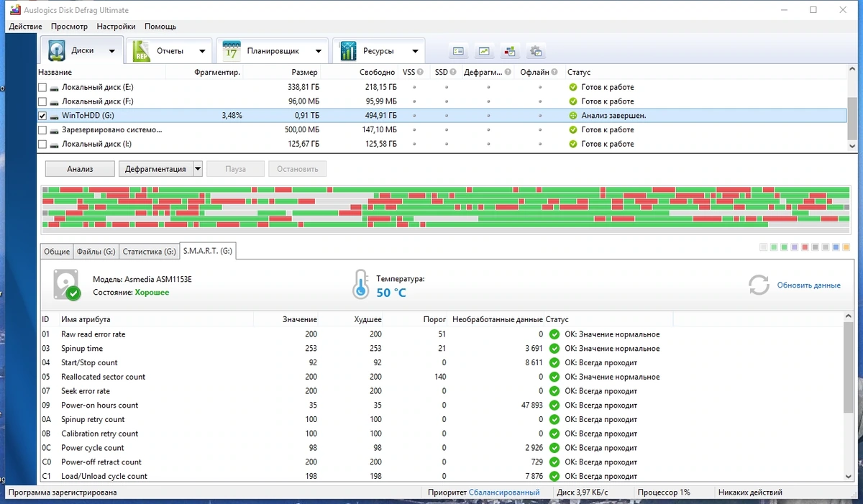This screenshot has height=504, width=863.
Task: Click the Остановить button
Action: coord(297,169)
